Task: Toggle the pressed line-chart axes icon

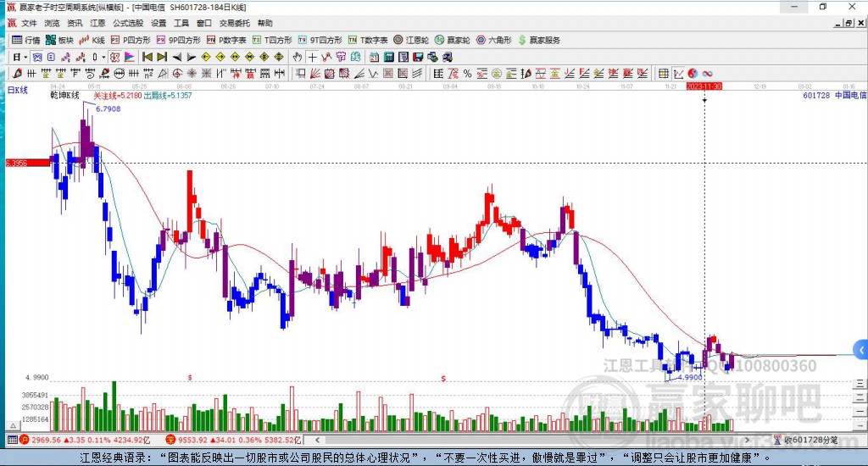Action: click(x=678, y=74)
